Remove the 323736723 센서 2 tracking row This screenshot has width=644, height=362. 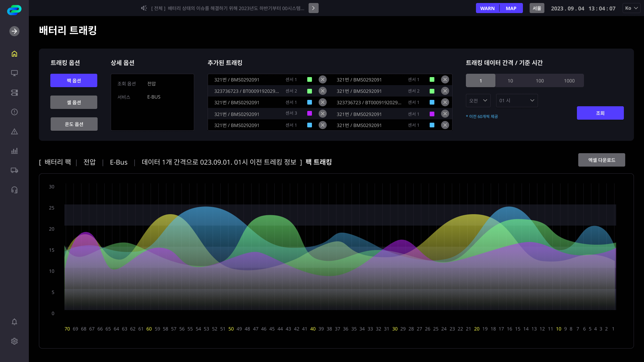[323, 91]
